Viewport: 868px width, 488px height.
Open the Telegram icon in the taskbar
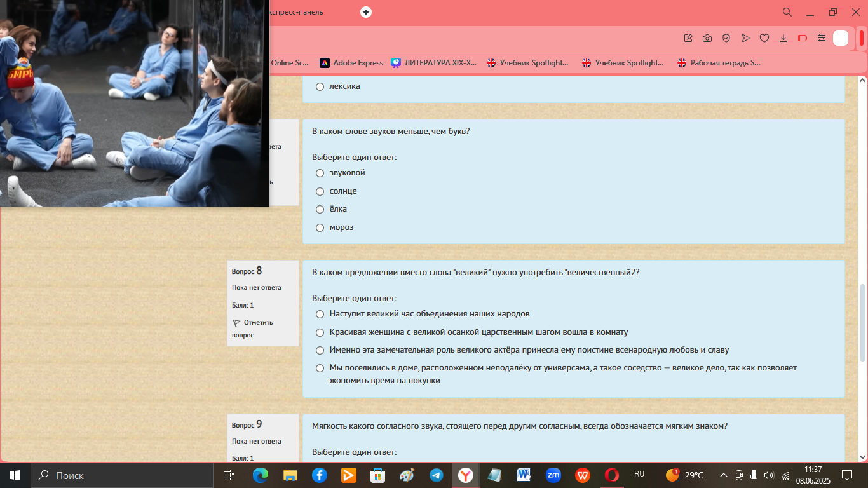436,475
